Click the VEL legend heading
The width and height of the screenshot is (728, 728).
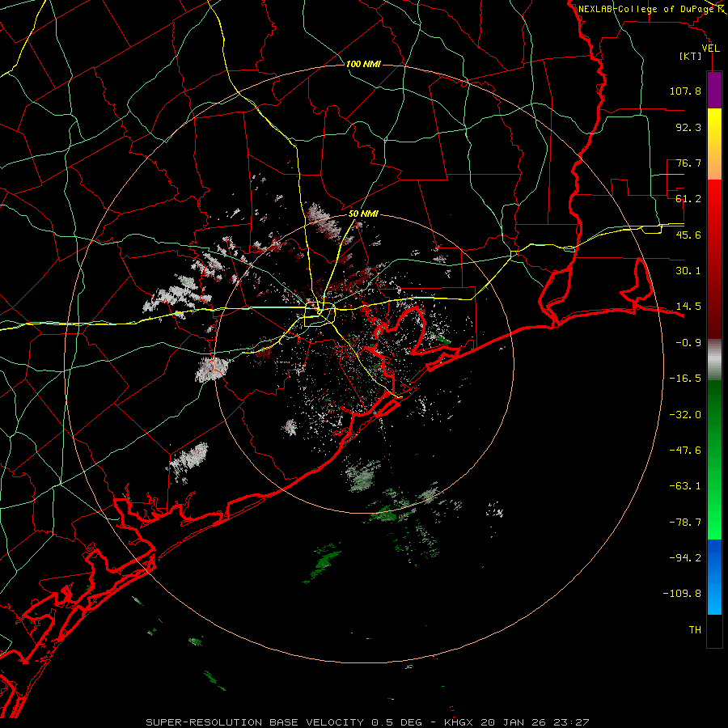coord(710,49)
